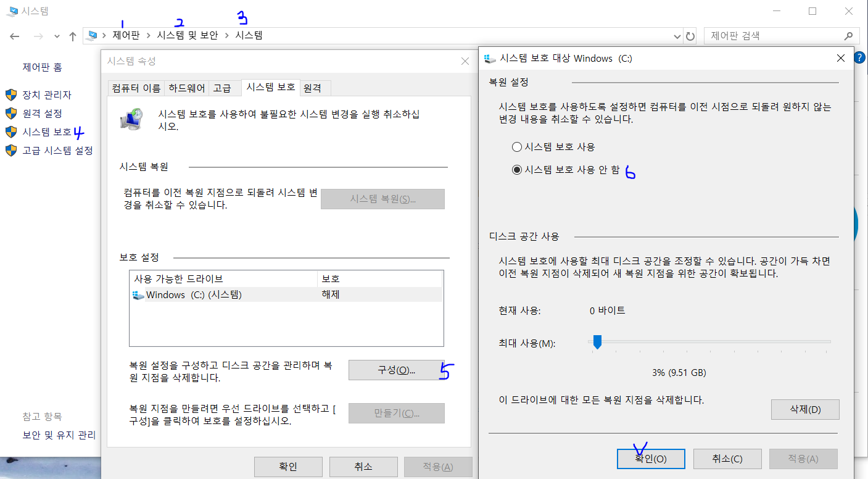Viewport: 868px width, 479px height.
Task: Click 취소(C) in protection dialog
Action: pos(727,459)
